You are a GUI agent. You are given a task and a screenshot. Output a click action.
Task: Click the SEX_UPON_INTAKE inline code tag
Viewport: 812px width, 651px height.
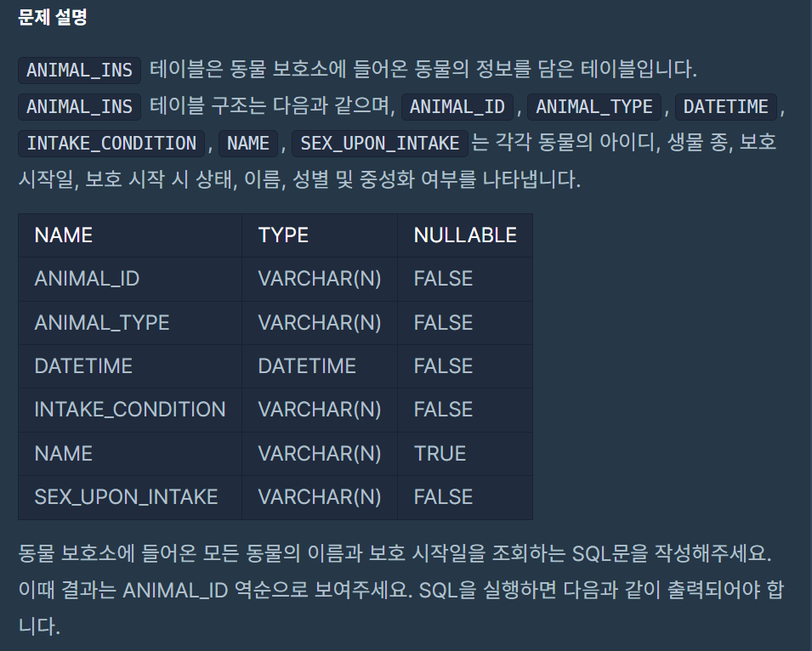tap(379, 143)
